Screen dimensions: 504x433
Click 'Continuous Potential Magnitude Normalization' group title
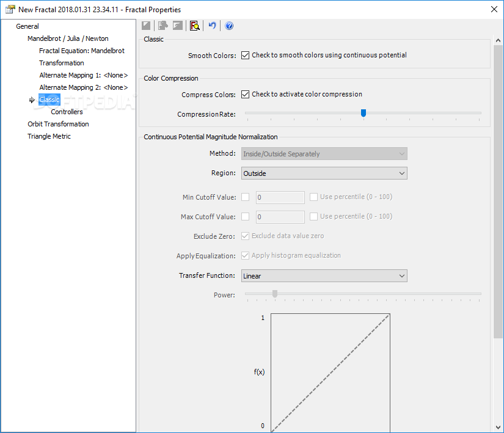(211, 137)
